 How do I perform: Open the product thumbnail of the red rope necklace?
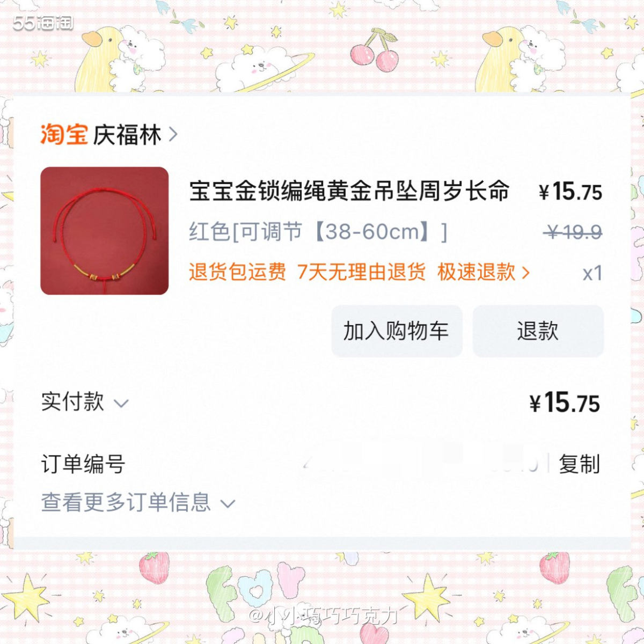click(x=104, y=231)
